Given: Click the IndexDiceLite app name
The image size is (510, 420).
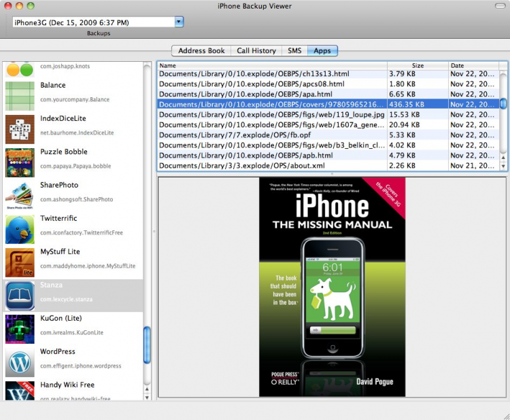Looking at the screenshot, I should point(63,118).
